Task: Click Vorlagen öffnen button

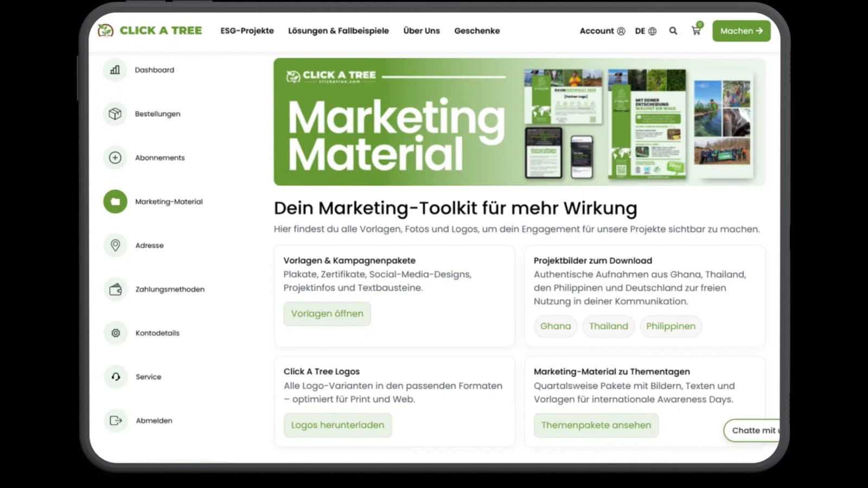Action: (x=327, y=314)
